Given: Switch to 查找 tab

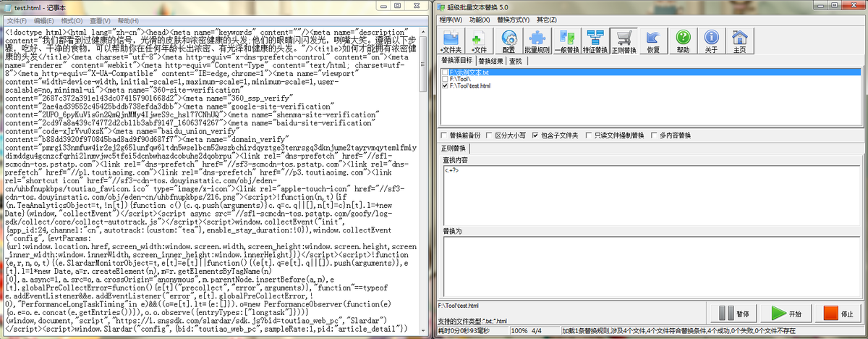Looking at the screenshot, I should click(516, 62).
